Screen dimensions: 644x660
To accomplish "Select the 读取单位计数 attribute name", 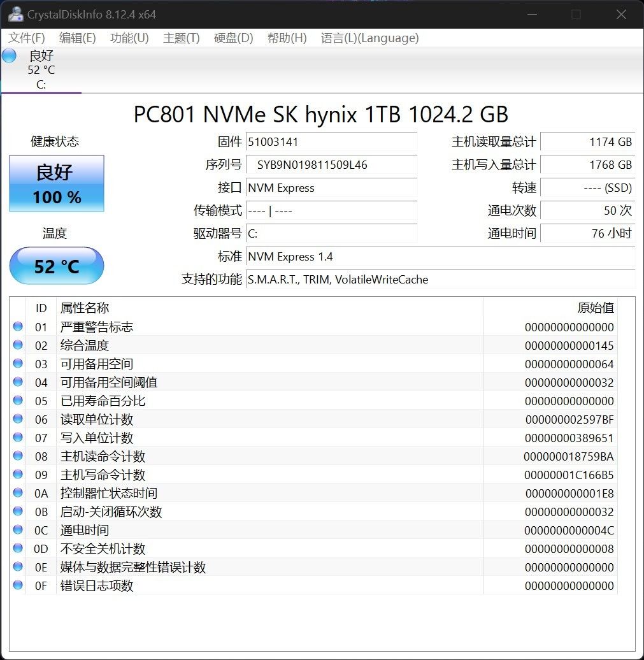I will (x=97, y=420).
